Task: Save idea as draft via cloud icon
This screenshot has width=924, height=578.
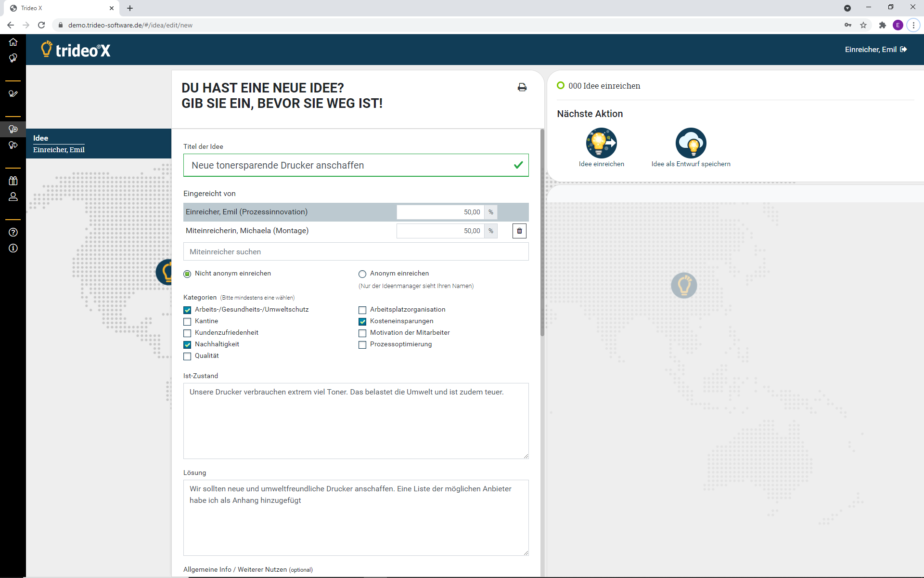Action: [691, 143]
